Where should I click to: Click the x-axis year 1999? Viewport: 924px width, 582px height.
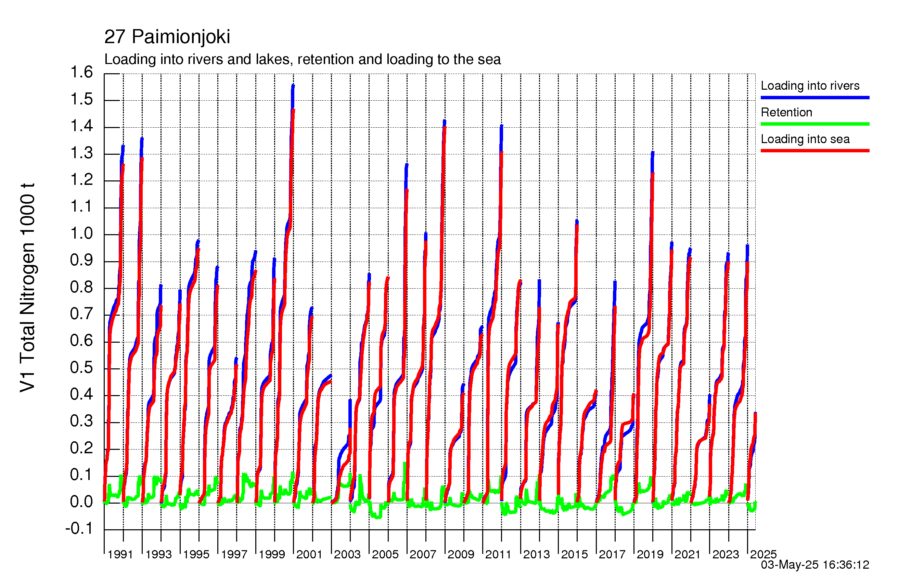(x=272, y=554)
